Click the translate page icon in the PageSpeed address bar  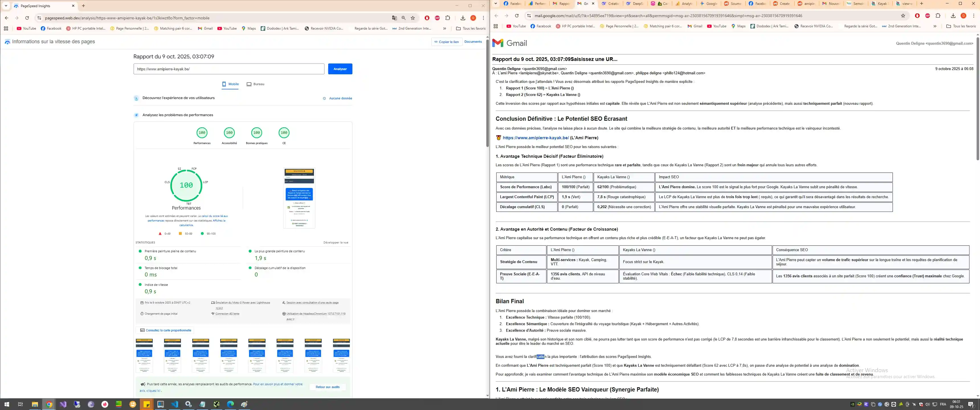tap(395, 18)
